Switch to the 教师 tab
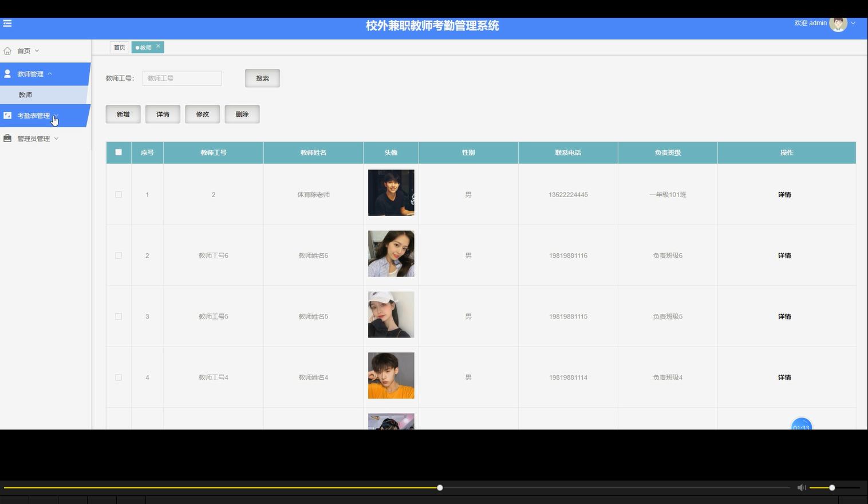 [144, 48]
